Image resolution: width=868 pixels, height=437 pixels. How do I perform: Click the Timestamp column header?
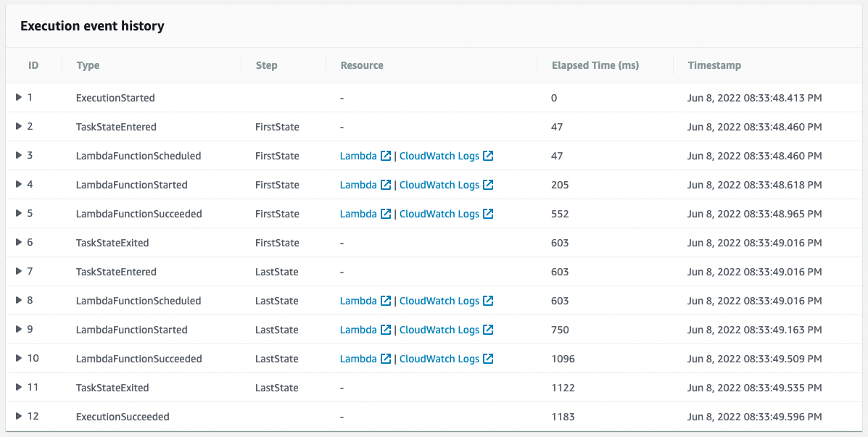pos(714,65)
